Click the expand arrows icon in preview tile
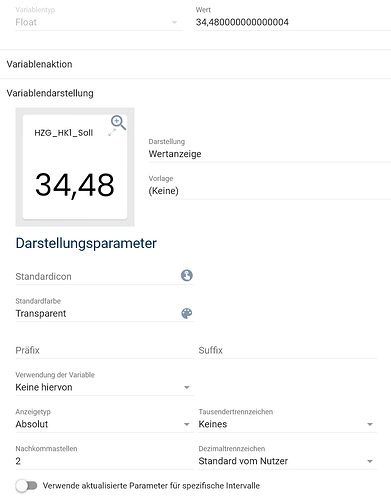The image size is (391, 500). click(x=112, y=133)
